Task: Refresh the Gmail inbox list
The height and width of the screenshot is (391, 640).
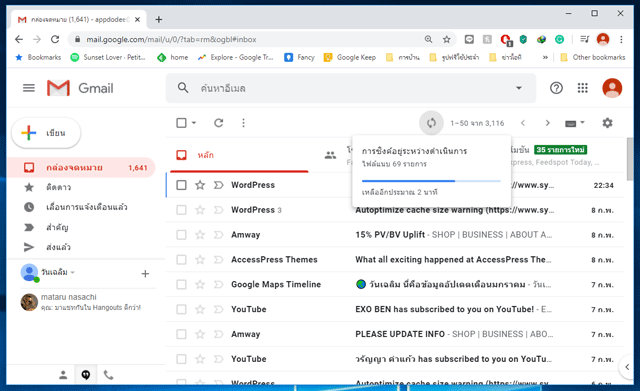Action: [219, 123]
